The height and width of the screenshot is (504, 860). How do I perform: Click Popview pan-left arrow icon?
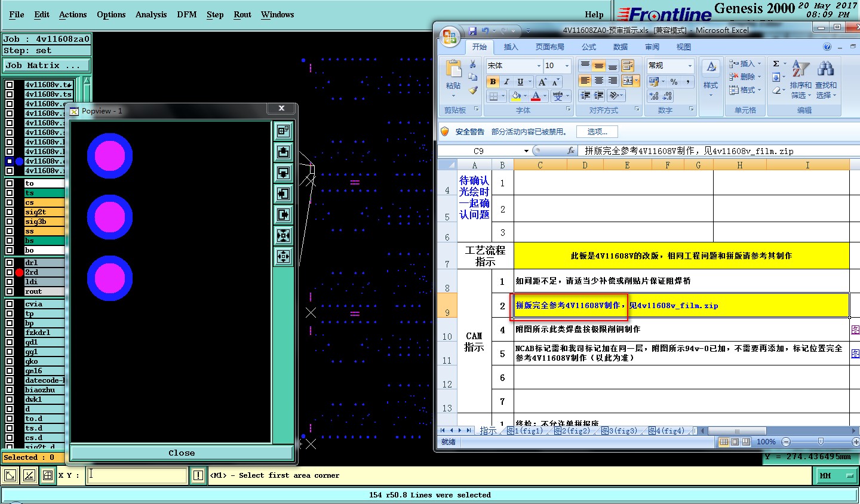(x=284, y=193)
